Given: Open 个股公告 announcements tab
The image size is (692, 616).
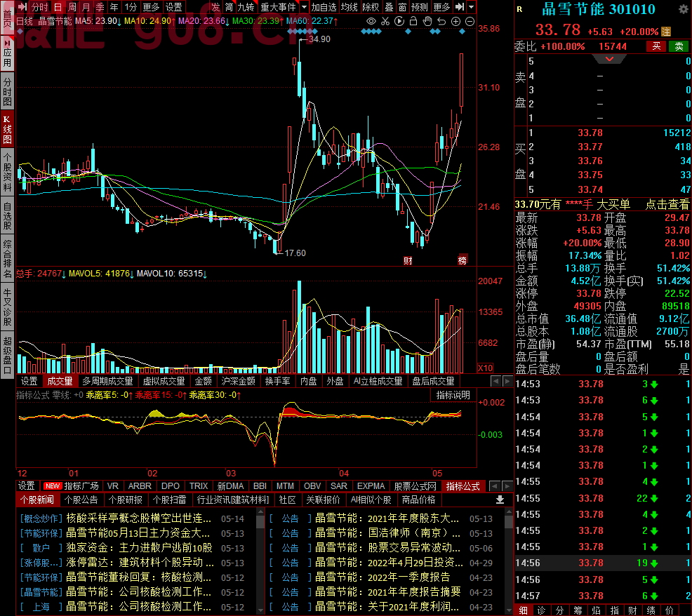Looking at the screenshot, I should tap(81, 500).
